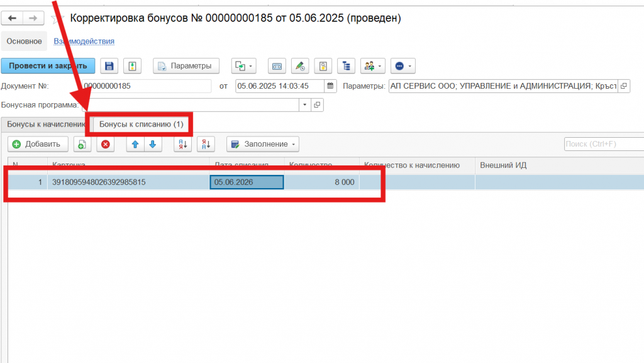The height and width of the screenshot is (363, 644).
Task: Select Бонусы к списанию (1) tab
Action: [x=142, y=125]
